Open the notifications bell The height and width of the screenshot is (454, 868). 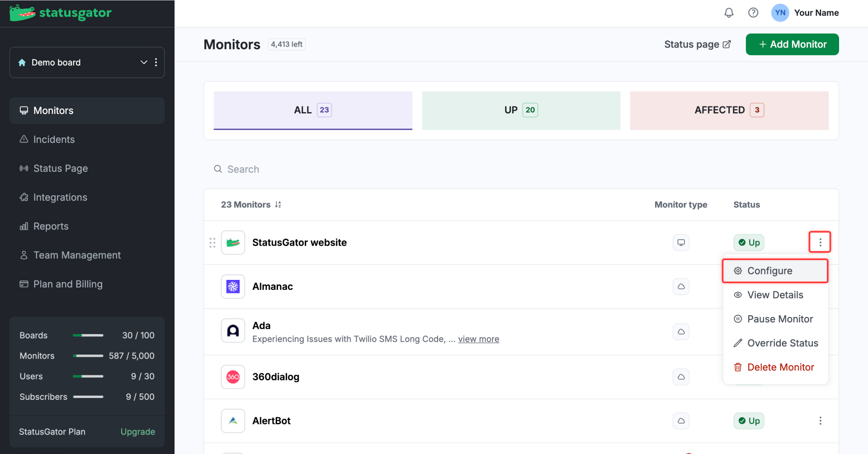(729, 13)
